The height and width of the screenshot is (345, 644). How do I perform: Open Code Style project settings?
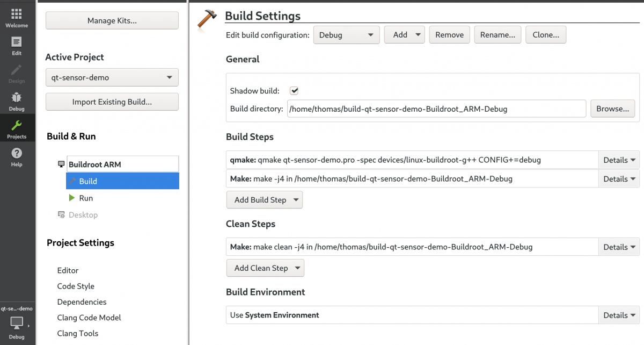(x=76, y=286)
